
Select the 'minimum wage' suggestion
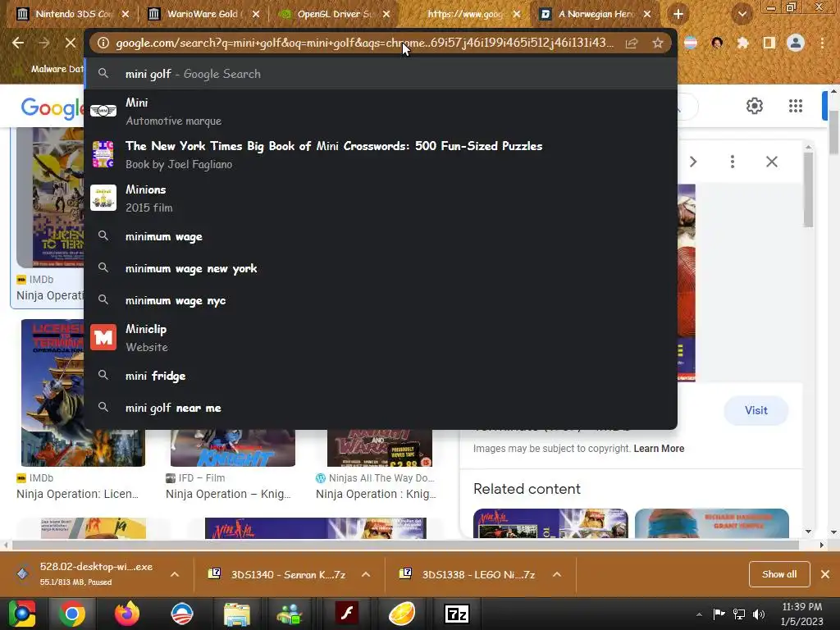tap(381, 236)
